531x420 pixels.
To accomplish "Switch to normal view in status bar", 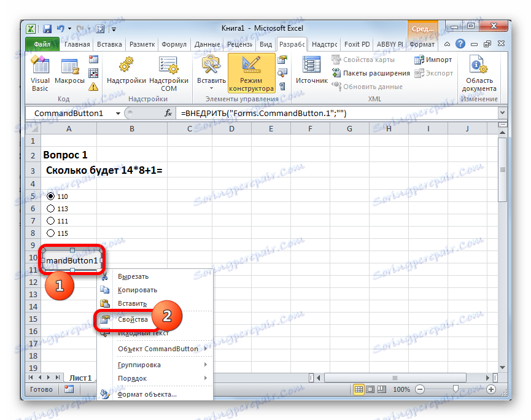I will pos(359,389).
